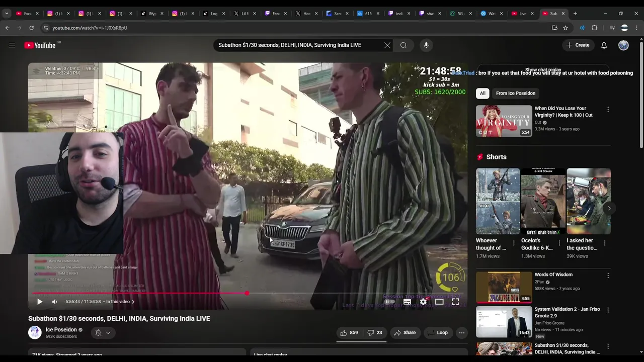Open the Ocelot's Godlike Short thumbnail
The height and width of the screenshot is (362, 644).
coord(543,201)
